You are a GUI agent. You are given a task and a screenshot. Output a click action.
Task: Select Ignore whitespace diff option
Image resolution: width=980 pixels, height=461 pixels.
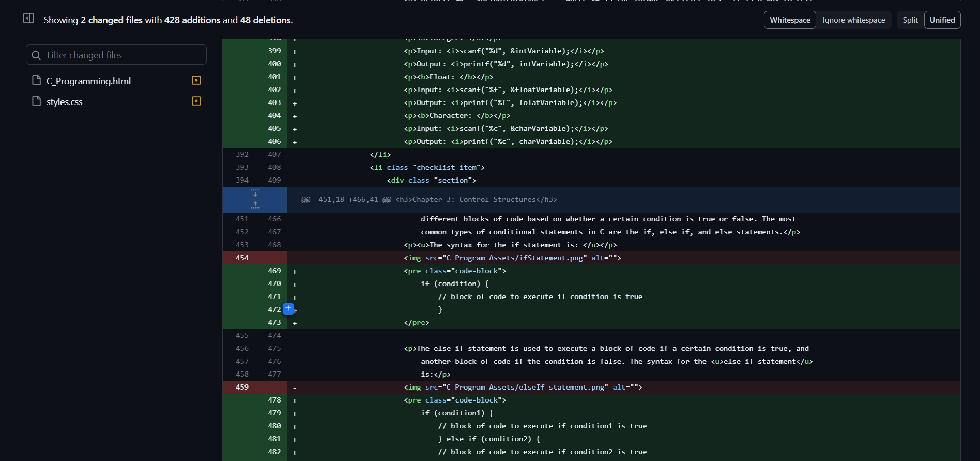point(854,20)
